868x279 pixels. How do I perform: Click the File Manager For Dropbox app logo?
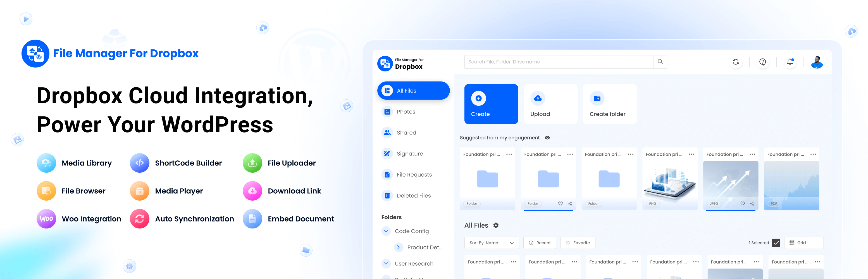click(x=35, y=54)
